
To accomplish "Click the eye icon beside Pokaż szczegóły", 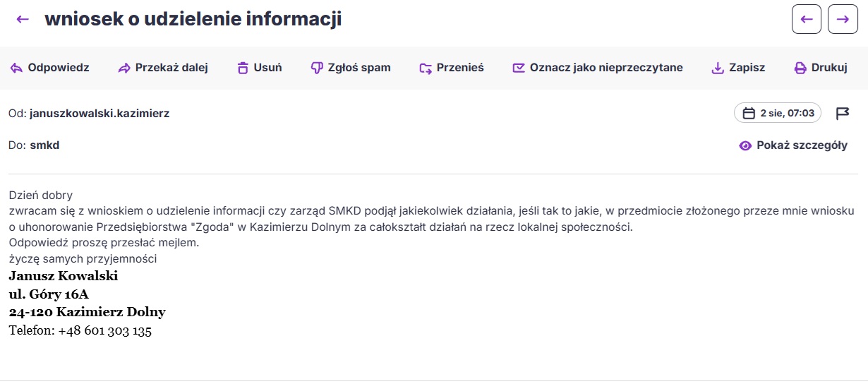I will coord(745,145).
